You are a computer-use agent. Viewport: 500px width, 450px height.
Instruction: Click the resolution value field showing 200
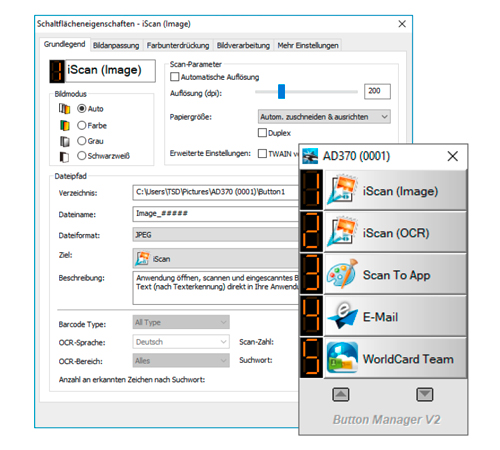click(377, 91)
